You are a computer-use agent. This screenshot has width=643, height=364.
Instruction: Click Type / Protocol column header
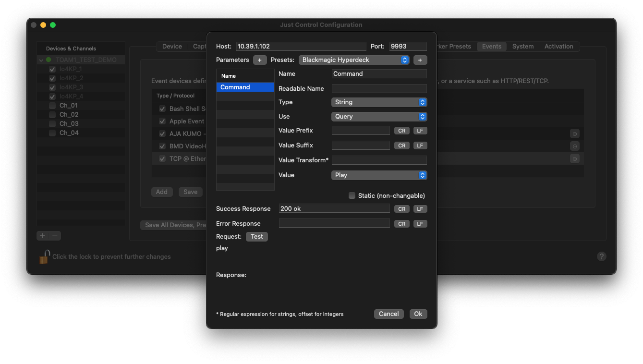[x=175, y=96]
